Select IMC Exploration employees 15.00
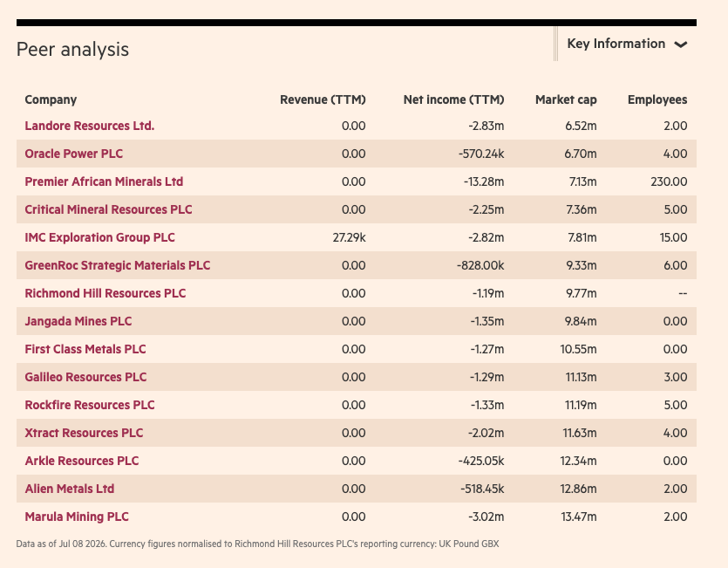This screenshot has height=568, width=728. (x=674, y=237)
